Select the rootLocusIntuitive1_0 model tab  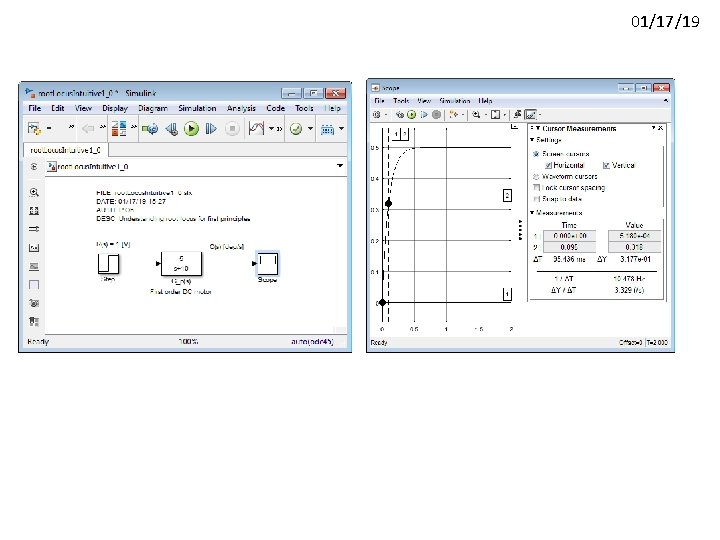(x=66, y=150)
